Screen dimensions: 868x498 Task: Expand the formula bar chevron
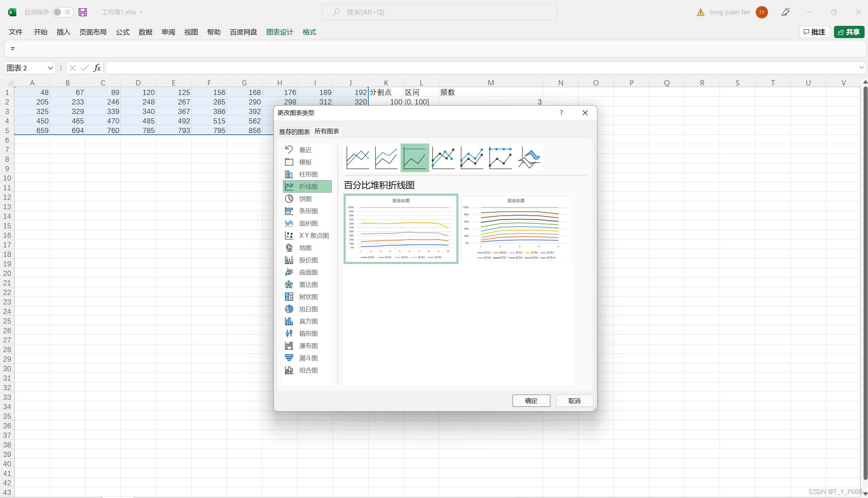coord(861,68)
